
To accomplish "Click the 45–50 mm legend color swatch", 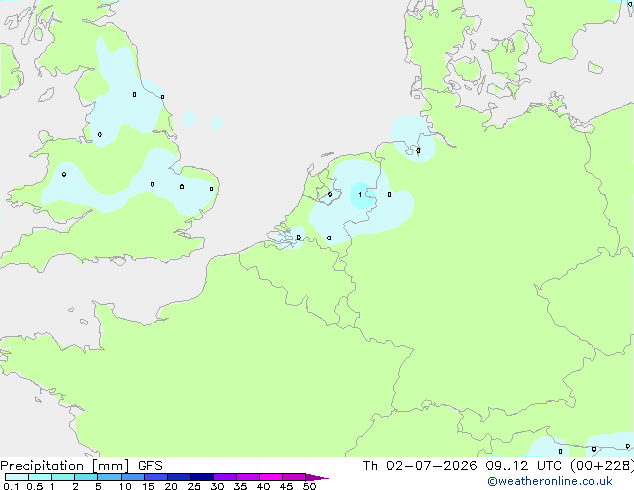I will coord(294,477).
